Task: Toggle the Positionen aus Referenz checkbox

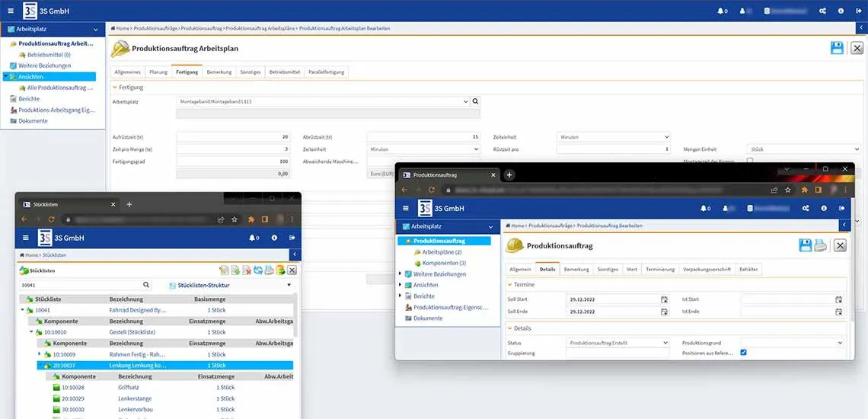Action: [x=743, y=353]
